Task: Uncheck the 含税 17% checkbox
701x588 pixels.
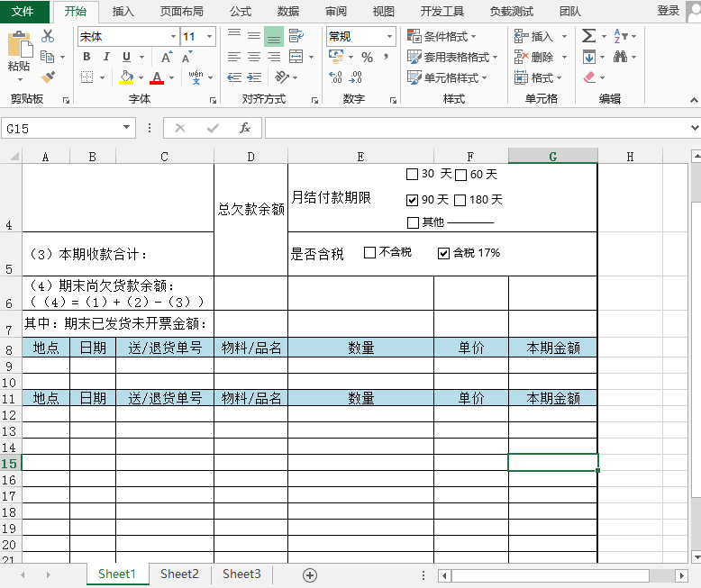Action: [x=443, y=253]
